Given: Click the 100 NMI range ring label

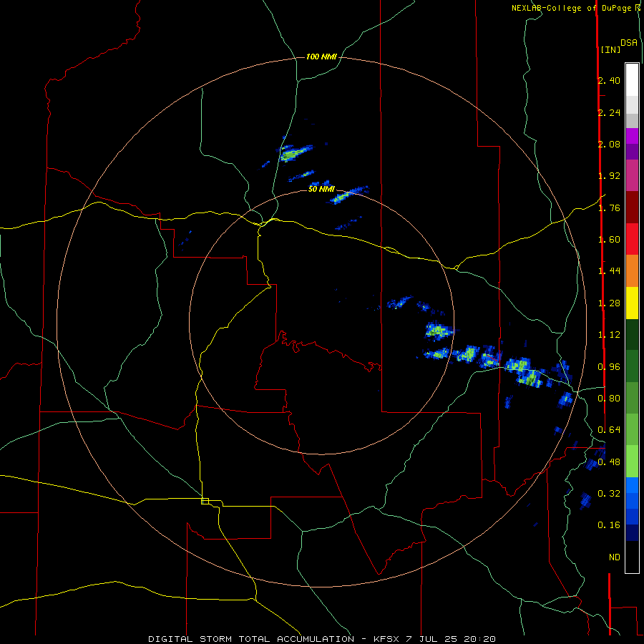Looking at the screenshot, I should coord(321,57).
